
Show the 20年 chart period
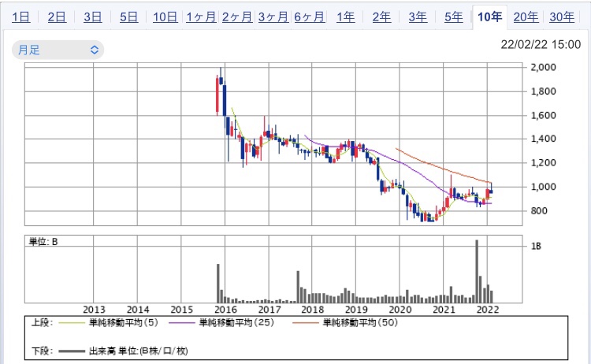click(526, 17)
